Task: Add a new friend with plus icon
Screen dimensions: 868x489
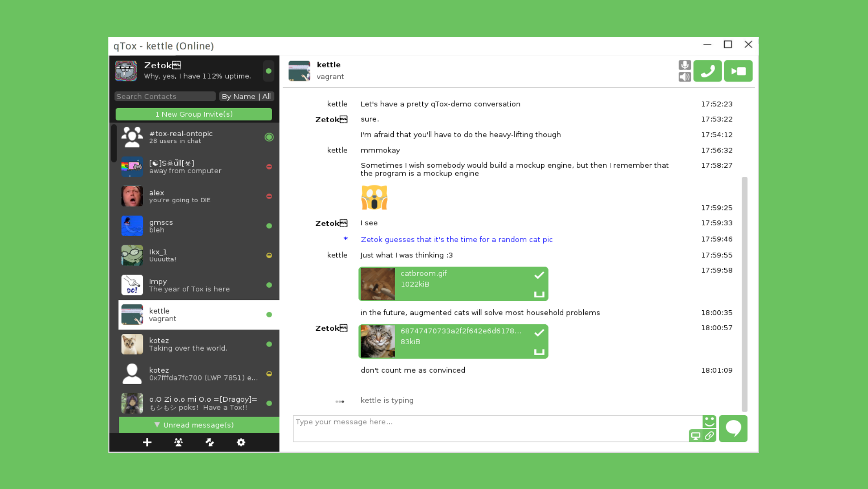Action: (x=147, y=442)
